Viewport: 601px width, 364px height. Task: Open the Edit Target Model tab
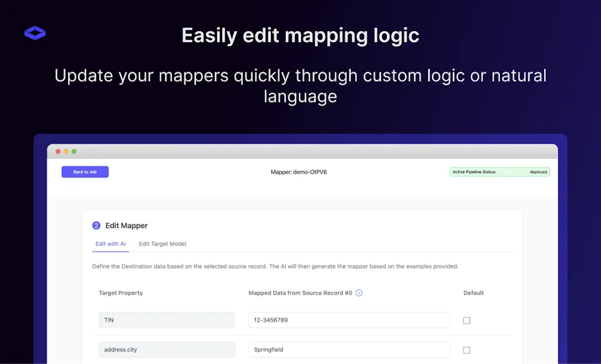click(163, 244)
